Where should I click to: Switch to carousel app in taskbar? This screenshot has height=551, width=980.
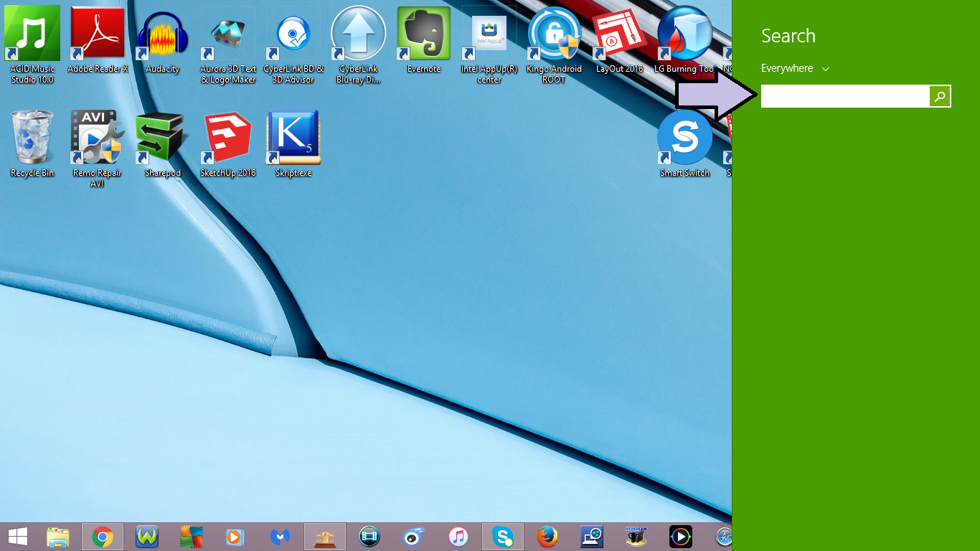(x=325, y=537)
